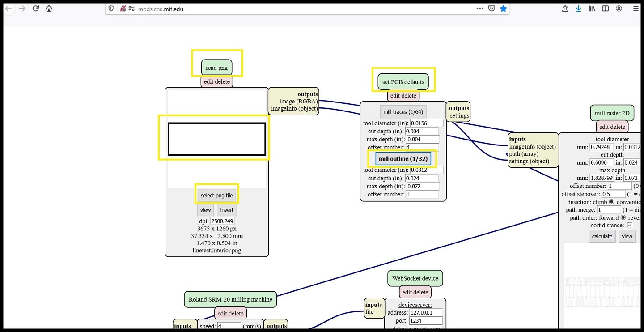Click image (RGBA) output of read png
The height and width of the screenshot is (332, 644).
click(299, 101)
